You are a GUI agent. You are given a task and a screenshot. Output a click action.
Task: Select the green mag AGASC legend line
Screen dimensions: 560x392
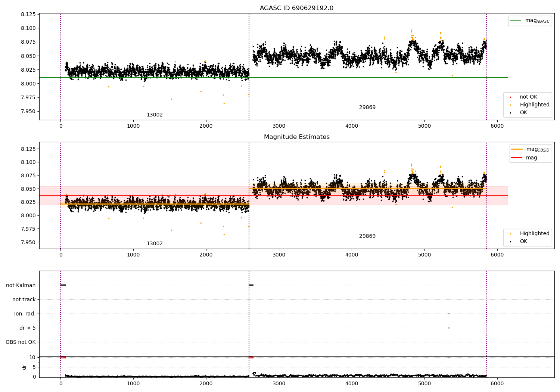[516, 21]
